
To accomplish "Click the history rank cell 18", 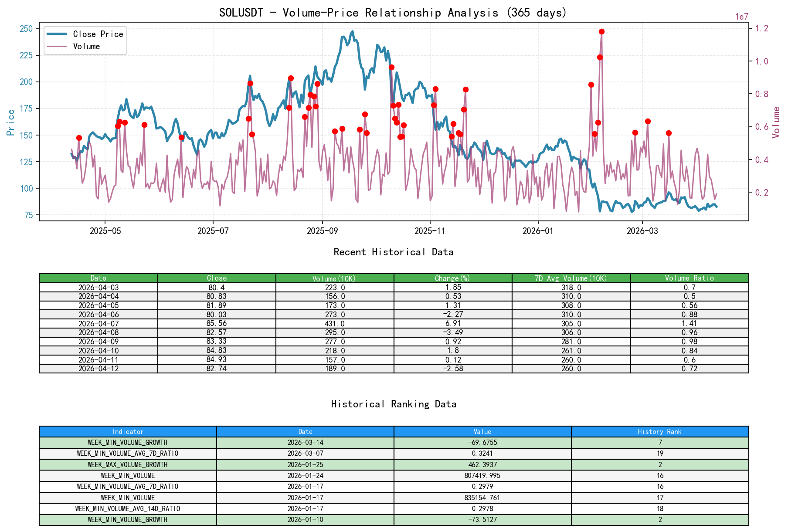I will click(x=660, y=508).
